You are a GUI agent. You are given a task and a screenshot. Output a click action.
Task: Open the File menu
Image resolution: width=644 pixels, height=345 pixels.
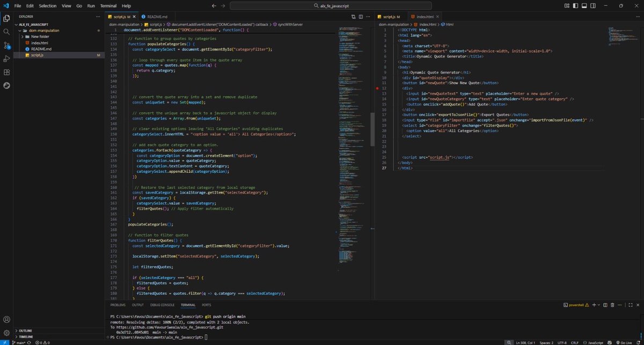pos(18,5)
